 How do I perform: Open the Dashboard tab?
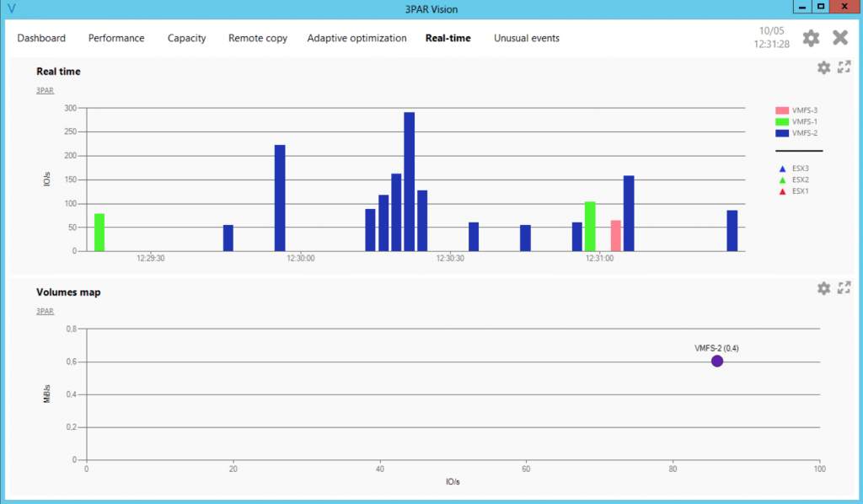pyautogui.click(x=41, y=38)
